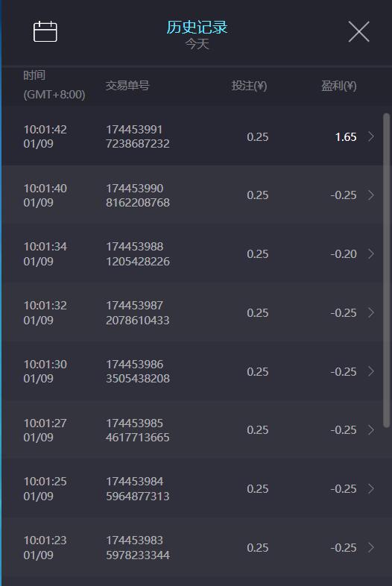The height and width of the screenshot is (586, 392).
Task: Click the 历史记录 title
Action: pos(197,28)
